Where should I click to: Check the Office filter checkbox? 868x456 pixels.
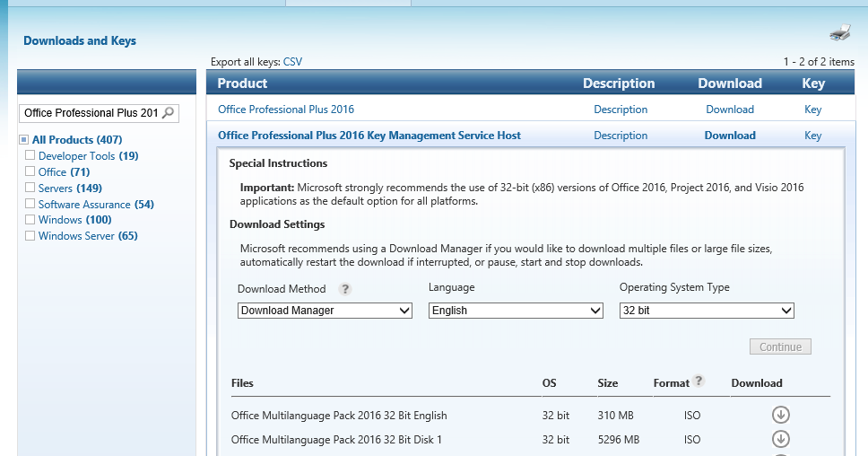point(30,171)
